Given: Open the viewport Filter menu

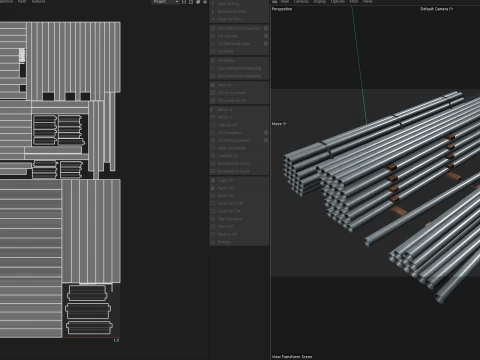Looking at the screenshot, I should tap(354, 2).
